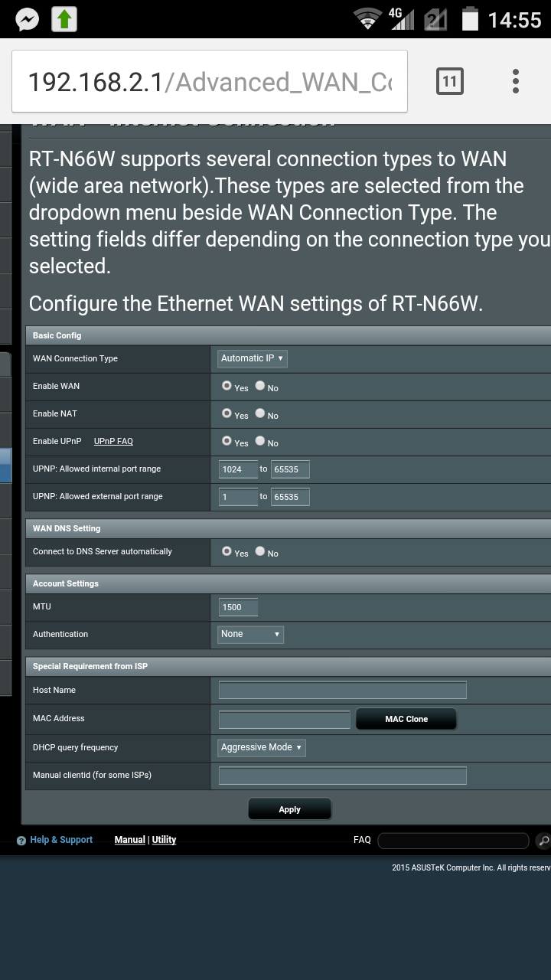Viewport: 551px width, 980px height.
Task: Tap the Wi-Fi status icon
Action: 368,19
